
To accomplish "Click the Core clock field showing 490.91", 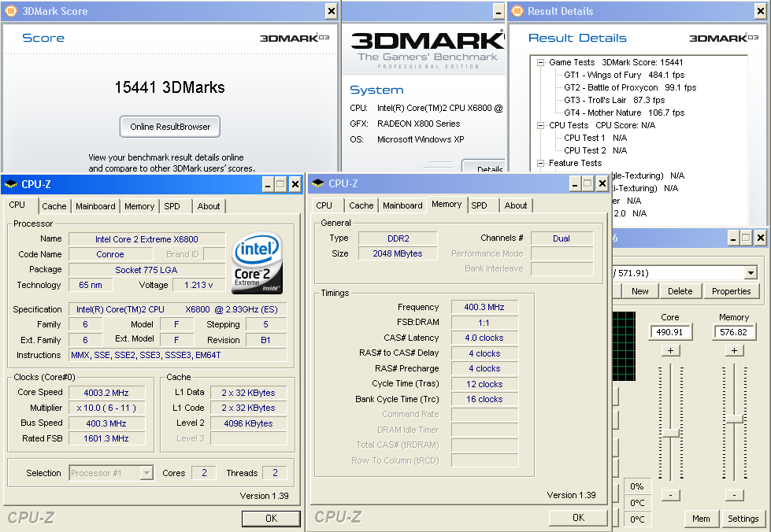I will [x=669, y=332].
